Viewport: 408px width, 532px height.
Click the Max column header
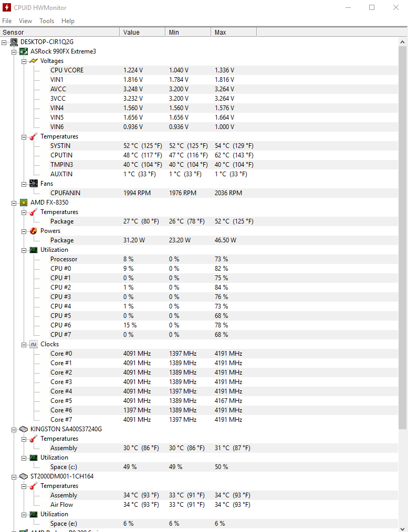point(234,32)
